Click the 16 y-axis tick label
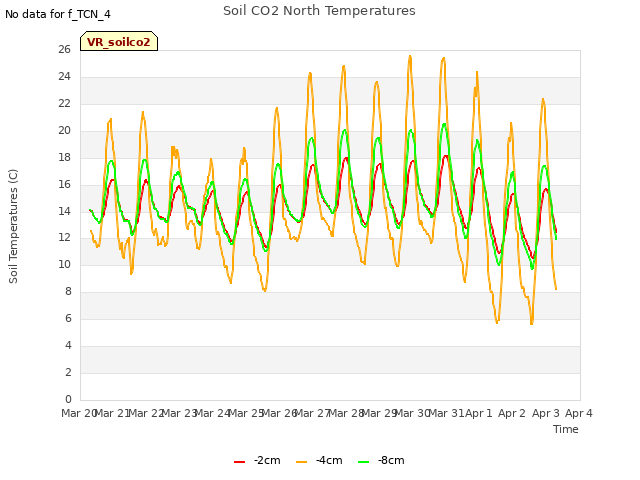Viewport: 640px width, 480px height. point(64,184)
